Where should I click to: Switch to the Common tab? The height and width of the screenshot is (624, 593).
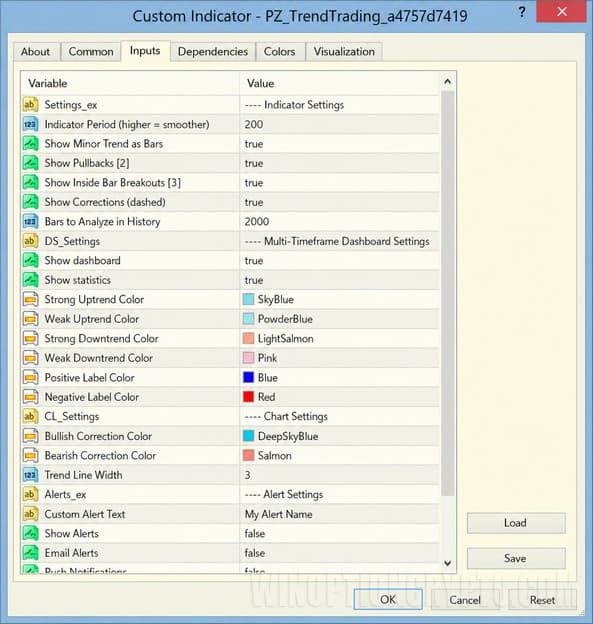[x=91, y=52]
